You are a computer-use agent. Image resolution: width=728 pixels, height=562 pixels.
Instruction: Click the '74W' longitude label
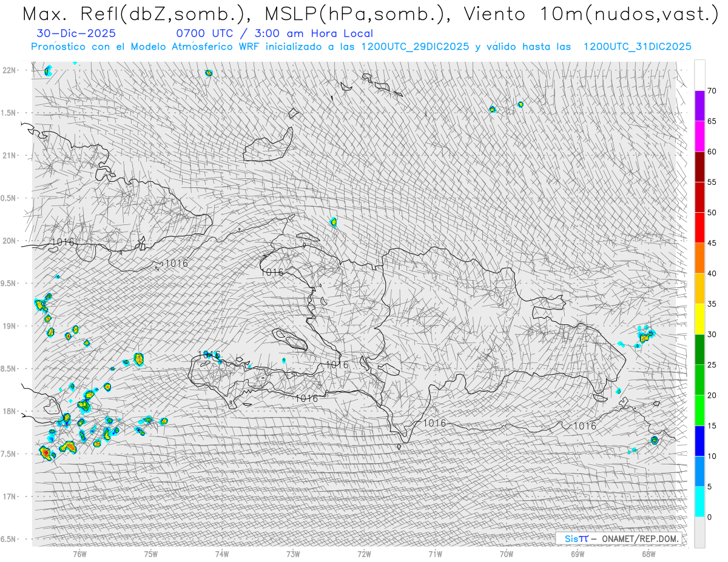(222, 554)
